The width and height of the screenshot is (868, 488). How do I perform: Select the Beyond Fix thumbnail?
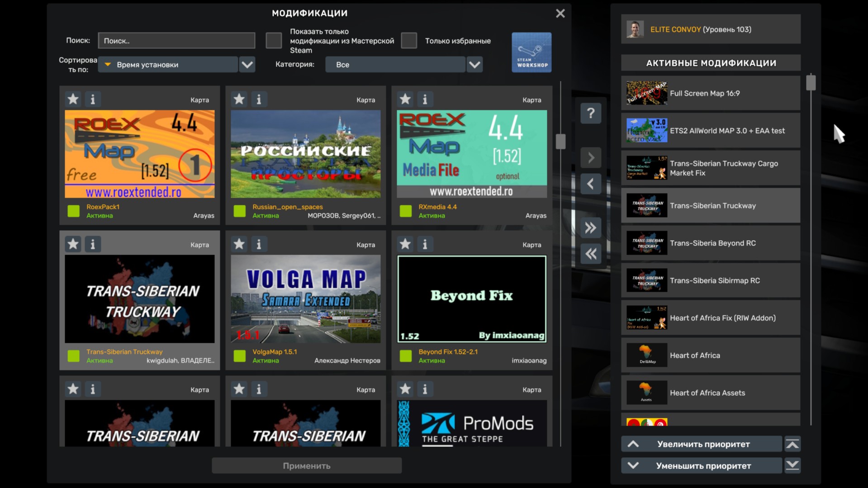pos(472,299)
